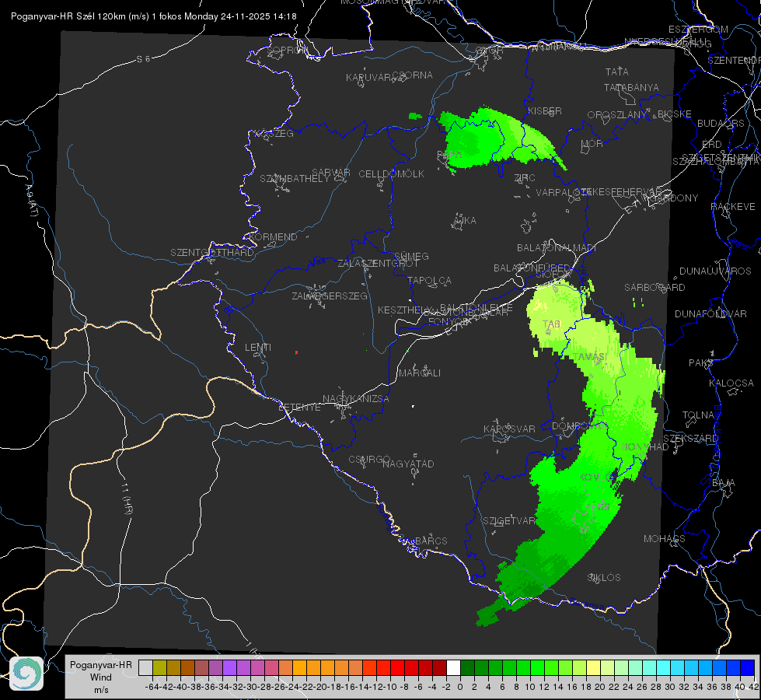Click the SOPRON city label

[287, 50]
